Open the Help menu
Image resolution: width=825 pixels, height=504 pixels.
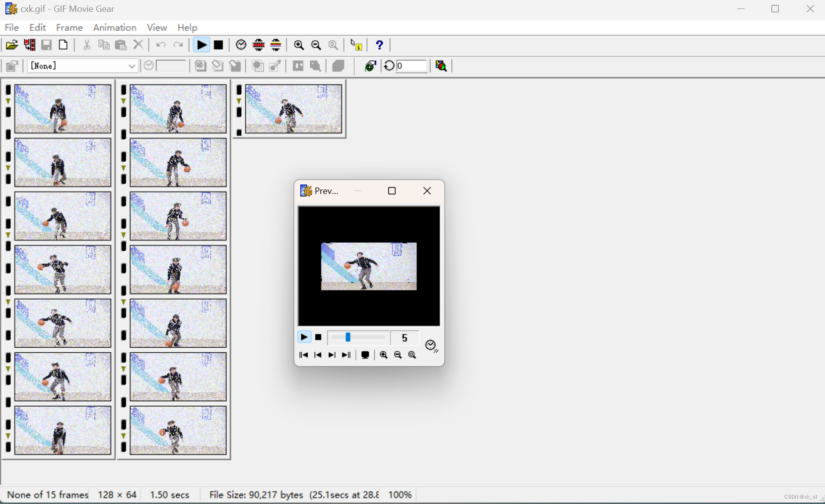click(x=187, y=27)
